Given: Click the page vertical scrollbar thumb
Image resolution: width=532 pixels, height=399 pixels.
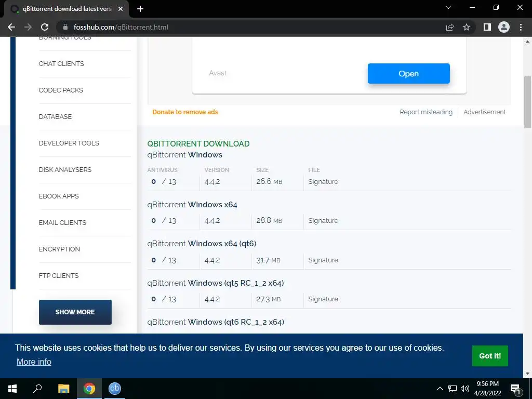Looking at the screenshot, I should (x=527, y=102).
